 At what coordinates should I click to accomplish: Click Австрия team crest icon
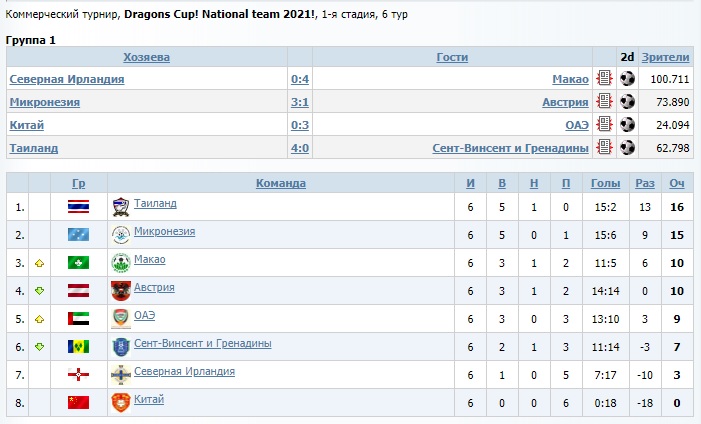pos(120,290)
